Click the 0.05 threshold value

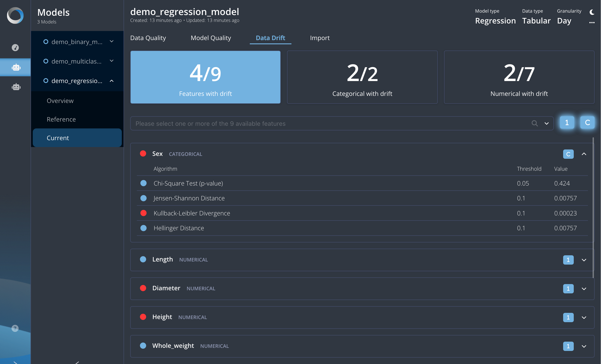523,183
